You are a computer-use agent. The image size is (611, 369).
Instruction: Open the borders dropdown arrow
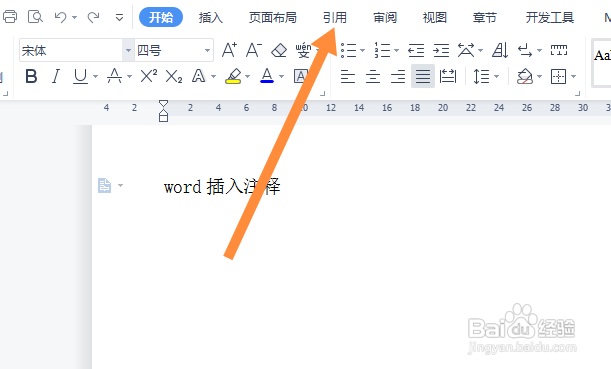pyautogui.click(x=573, y=77)
